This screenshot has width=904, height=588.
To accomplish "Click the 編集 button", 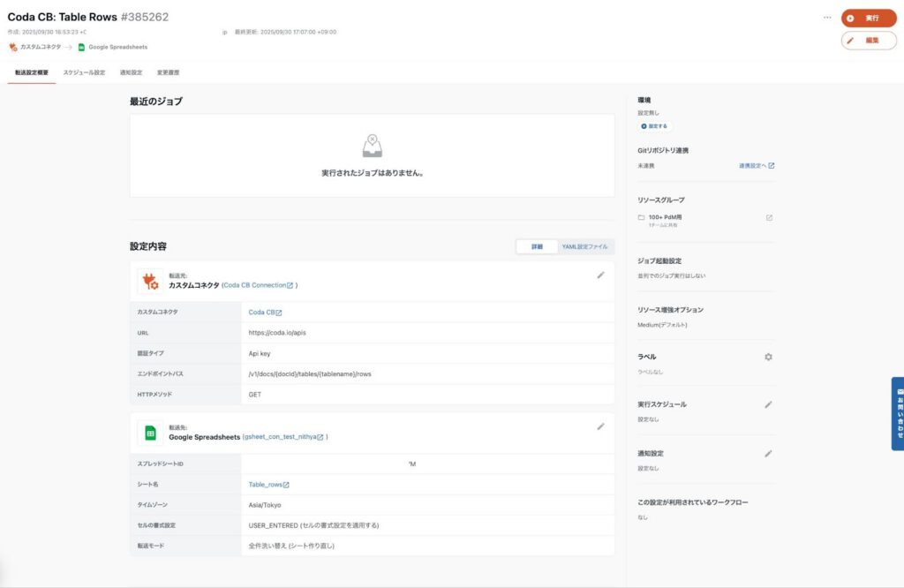I will (x=869, y=41).
